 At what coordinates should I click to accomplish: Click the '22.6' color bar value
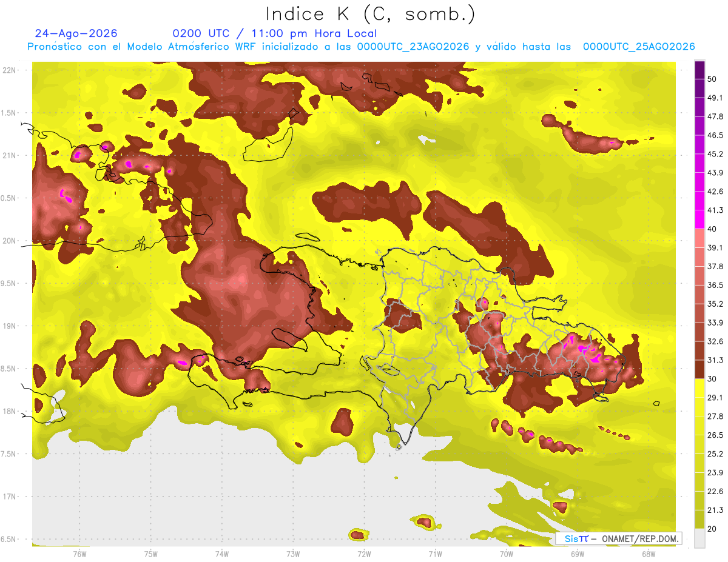[715, 491]
